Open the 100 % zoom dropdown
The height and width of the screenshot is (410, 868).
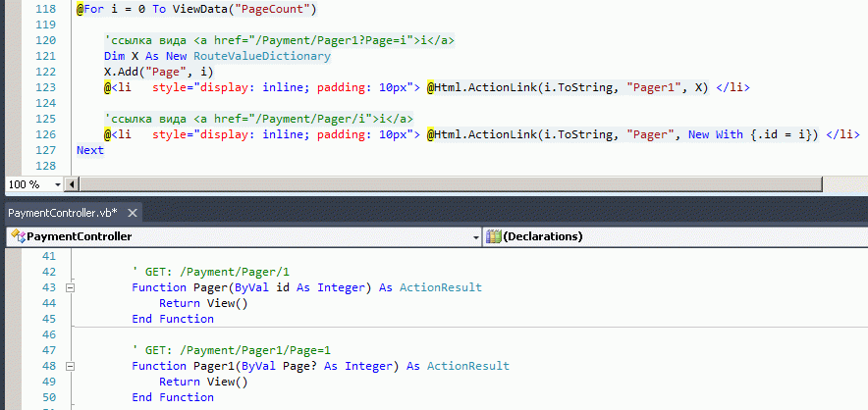58,184
